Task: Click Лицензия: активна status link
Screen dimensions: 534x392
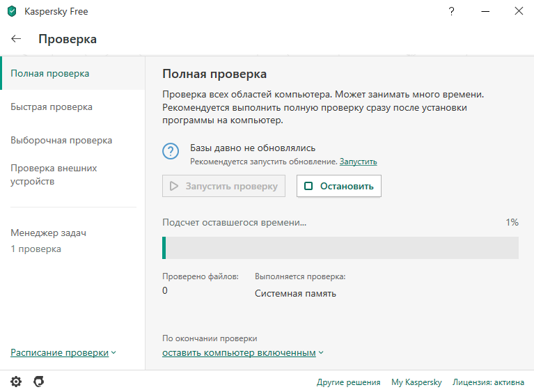Action: 488,382
